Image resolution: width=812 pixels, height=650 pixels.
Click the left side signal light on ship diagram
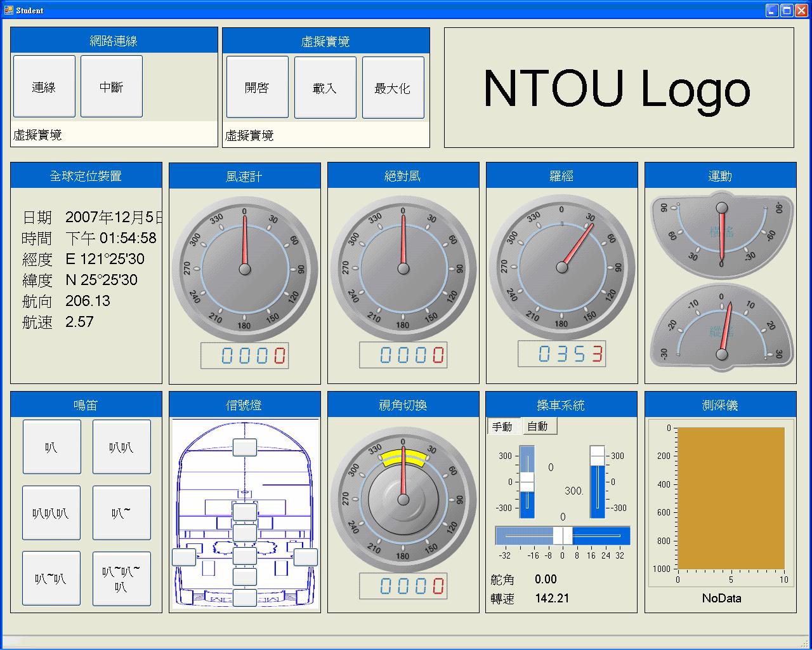point(184,557)
